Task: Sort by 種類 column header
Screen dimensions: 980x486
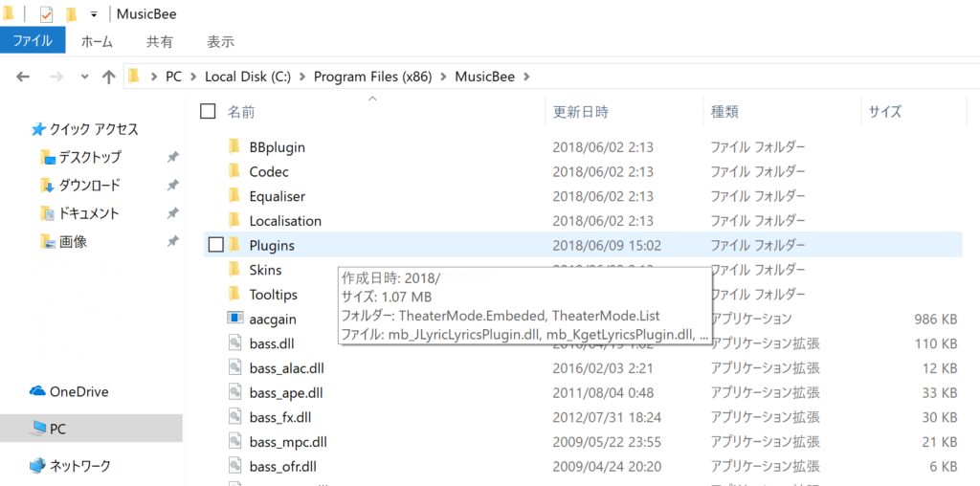Action: click(725, 112)
